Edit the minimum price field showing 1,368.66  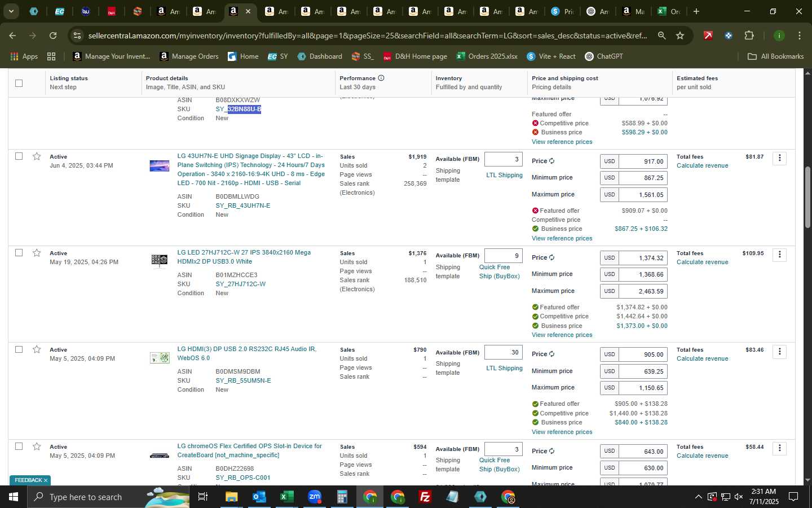point(643,274)
